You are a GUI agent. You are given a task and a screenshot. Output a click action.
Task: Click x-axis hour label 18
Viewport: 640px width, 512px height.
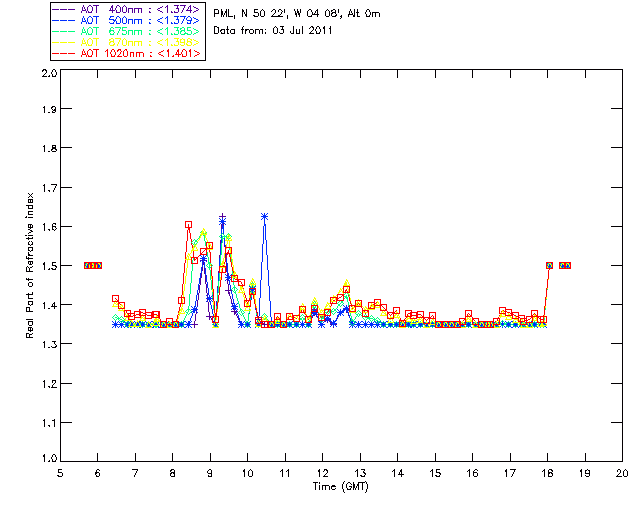click(547, 473)
